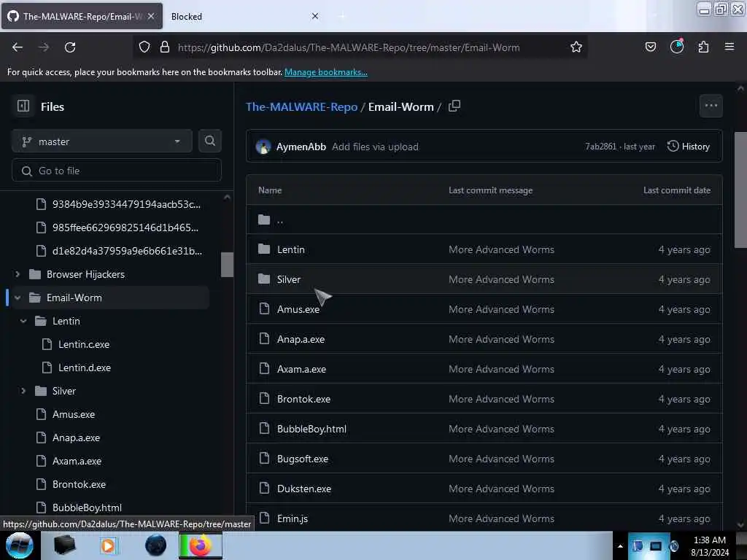This screenshot has height=560, width=747.
Task: Open the Add files via upload commit
Action: [375, 147]
